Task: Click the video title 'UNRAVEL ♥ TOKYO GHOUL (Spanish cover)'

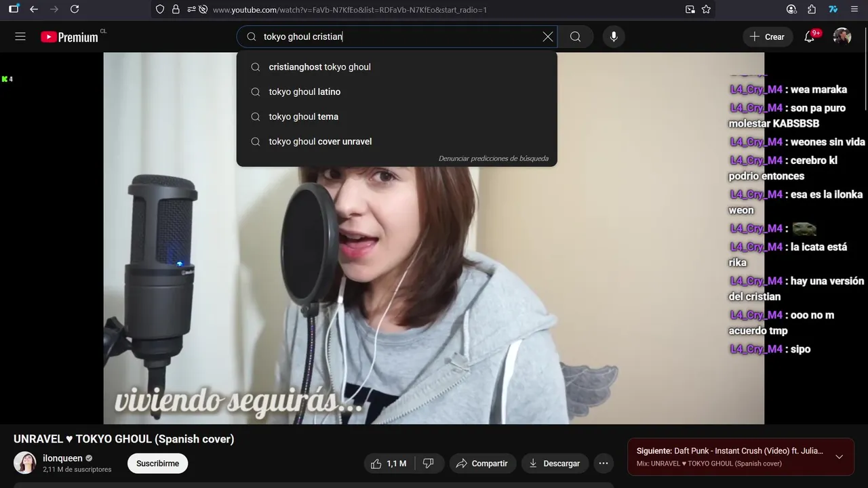Action: 124,439
